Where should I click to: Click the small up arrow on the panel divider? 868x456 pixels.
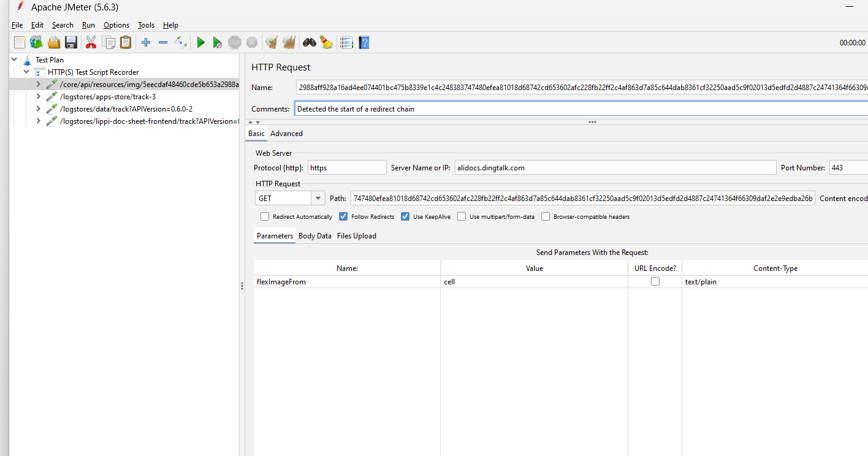tap(249, 122)
